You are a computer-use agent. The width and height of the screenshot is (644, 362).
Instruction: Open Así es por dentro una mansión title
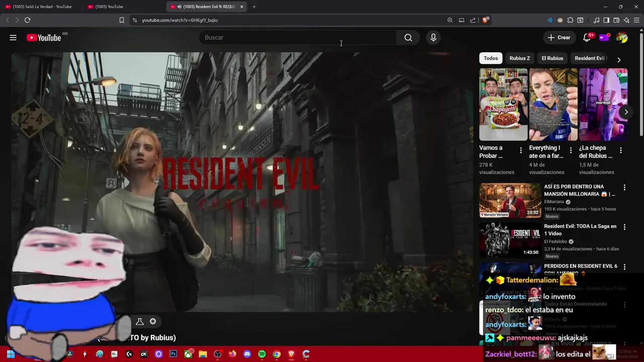579,190
